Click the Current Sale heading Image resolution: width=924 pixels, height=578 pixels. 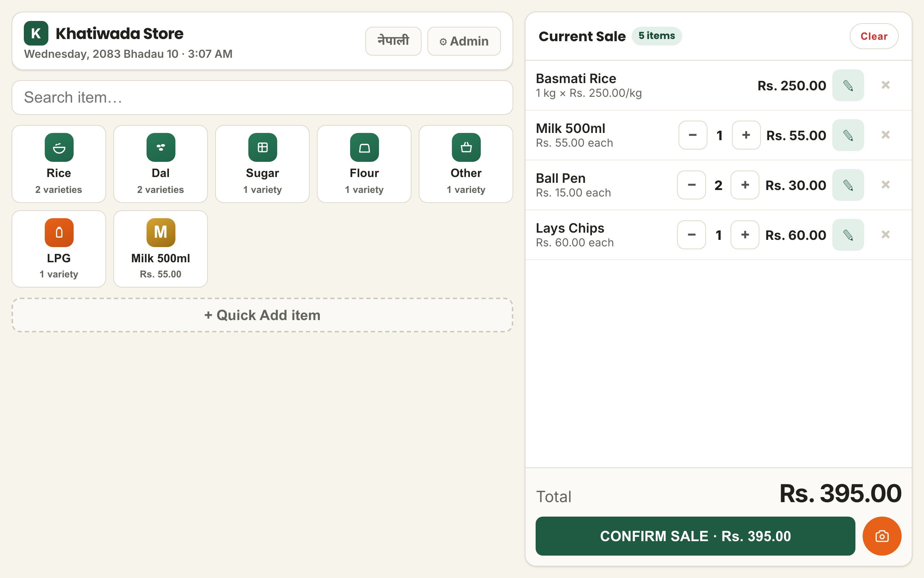582,36
